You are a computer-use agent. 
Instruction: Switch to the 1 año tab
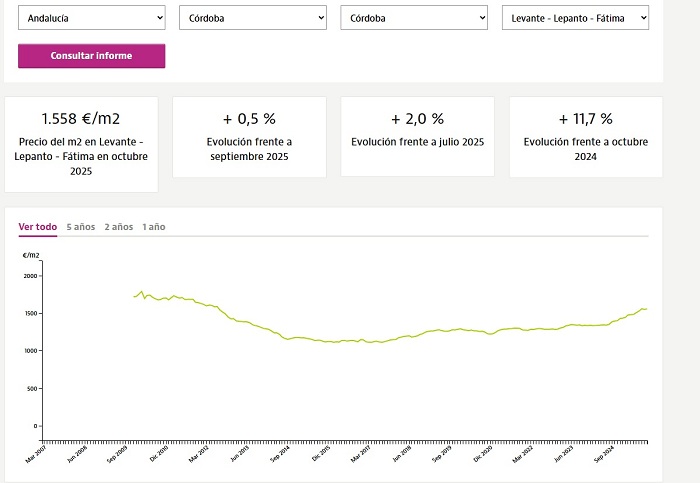click(154, 227)
